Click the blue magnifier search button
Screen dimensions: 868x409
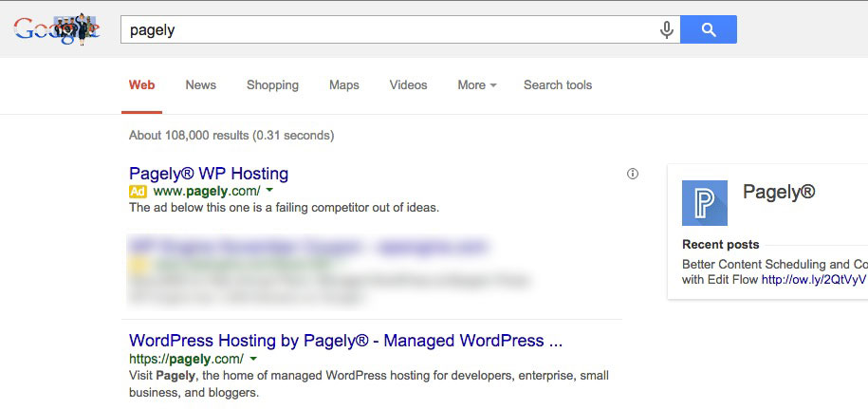(709, 29)
